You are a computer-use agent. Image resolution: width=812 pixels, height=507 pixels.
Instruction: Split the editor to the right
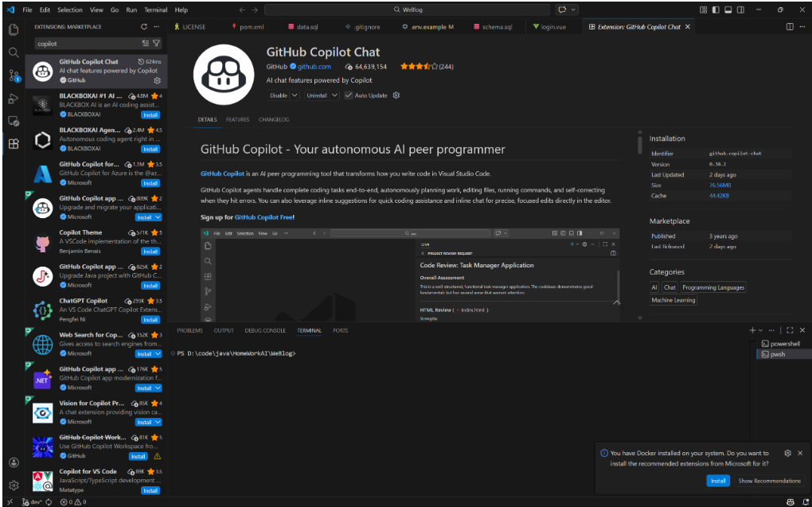[x=790, y=26]
